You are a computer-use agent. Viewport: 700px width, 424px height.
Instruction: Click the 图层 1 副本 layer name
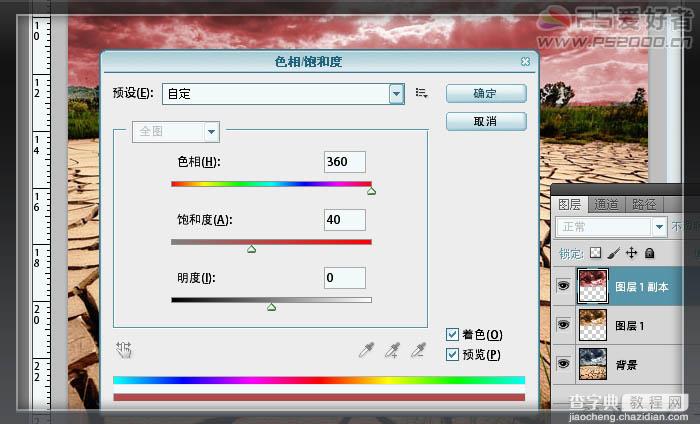(x=642, y=287)
